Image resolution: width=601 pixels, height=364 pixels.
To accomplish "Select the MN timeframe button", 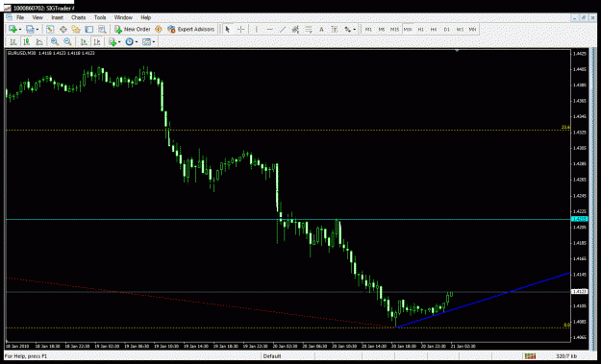I will (472, 29).
